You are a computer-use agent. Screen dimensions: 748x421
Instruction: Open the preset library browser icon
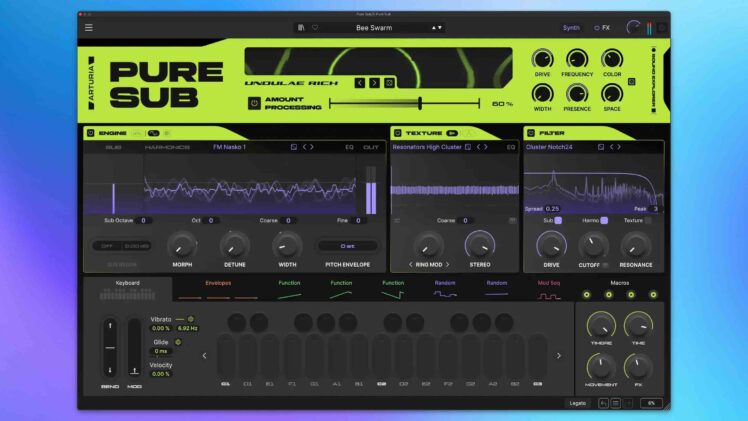click(x=301, y=28)
